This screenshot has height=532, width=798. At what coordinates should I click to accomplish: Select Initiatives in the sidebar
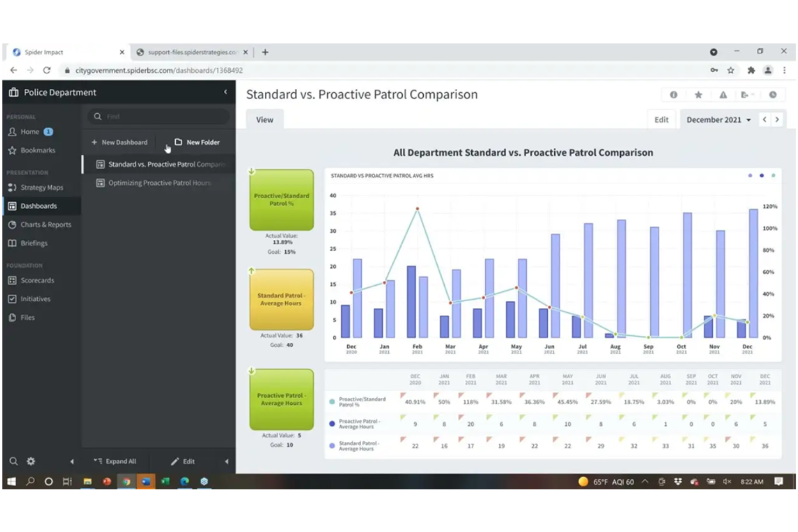pyautogui.click(x=35, y=299)
